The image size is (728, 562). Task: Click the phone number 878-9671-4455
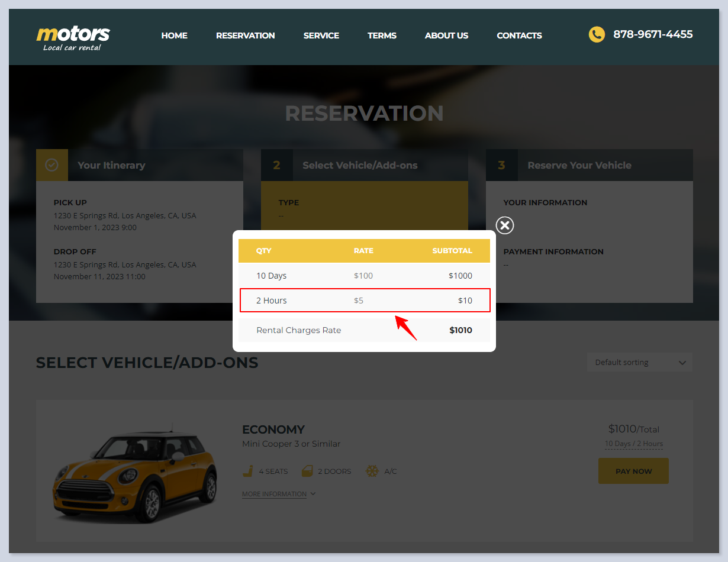coord(652,34)
